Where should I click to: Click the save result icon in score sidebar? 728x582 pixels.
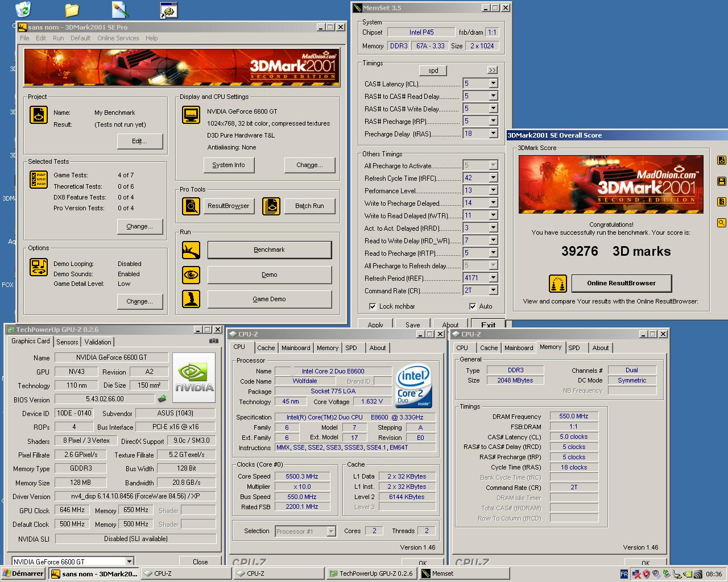coord(722,181)
